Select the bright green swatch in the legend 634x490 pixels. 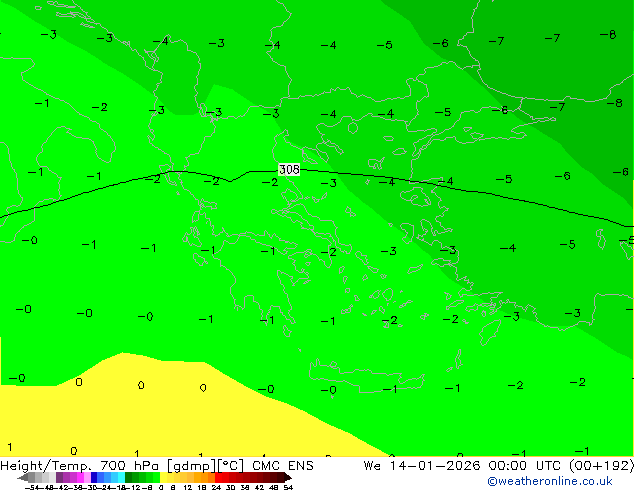click(150, 477)
